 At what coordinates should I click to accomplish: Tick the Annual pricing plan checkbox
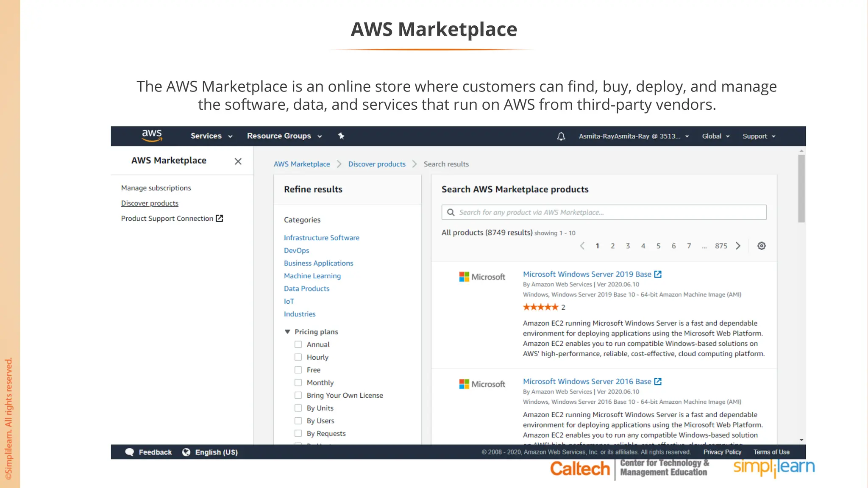(x=298, y=344)
